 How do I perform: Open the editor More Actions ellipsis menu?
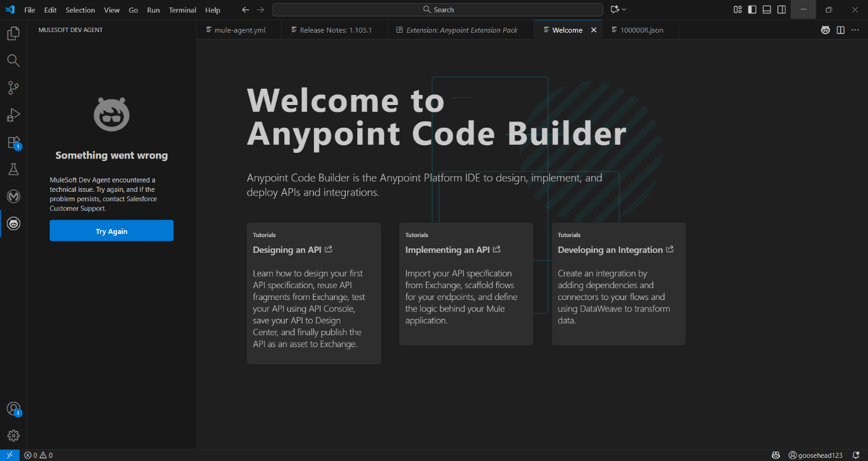point(855,30)
